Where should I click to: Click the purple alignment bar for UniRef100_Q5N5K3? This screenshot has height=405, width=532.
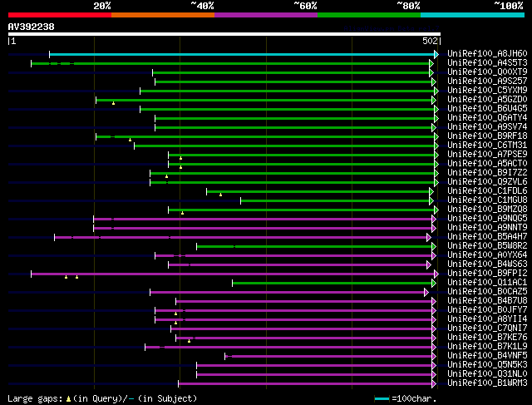point(314,366)
